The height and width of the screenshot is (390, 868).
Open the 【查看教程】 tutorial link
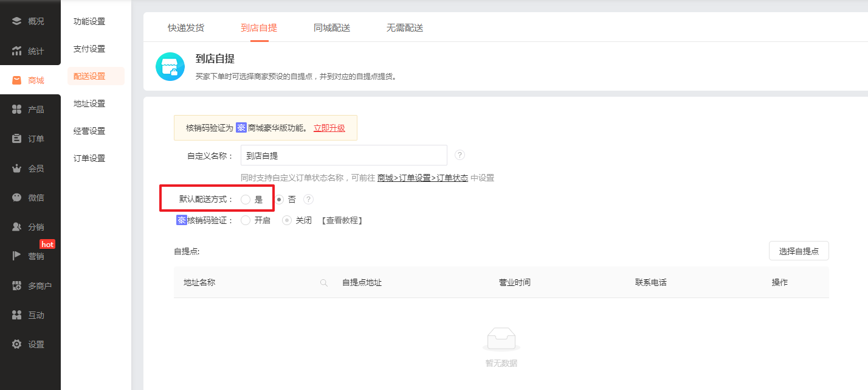(x=342, y=221)
